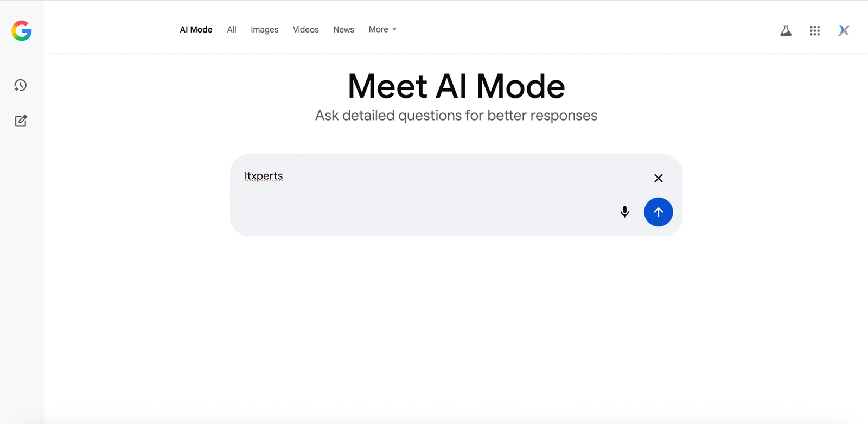Clear the search box with the X
Screen dimensions: 868x424
[x=658, y=178]
